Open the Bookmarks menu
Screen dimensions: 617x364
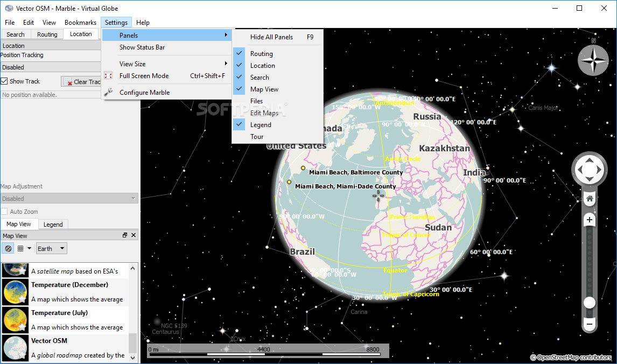80,23
